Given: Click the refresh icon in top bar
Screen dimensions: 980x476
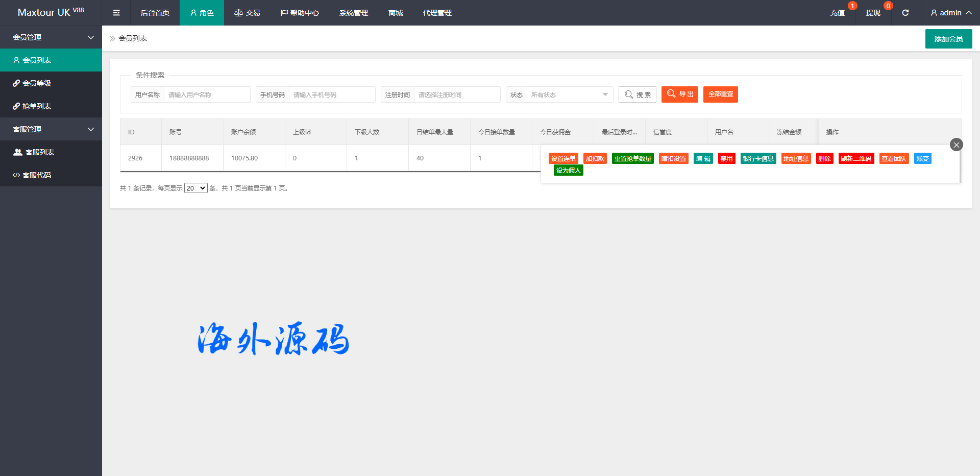Looking at the screenshot, I should click(905, 13).
